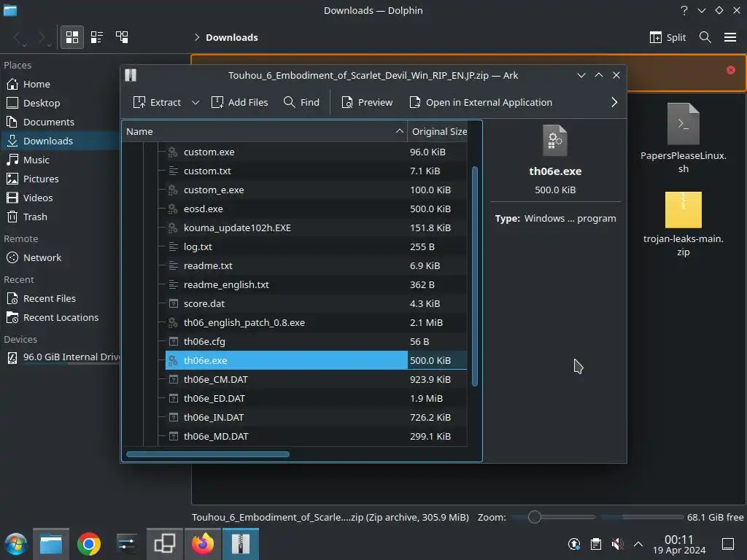The width and height of the screenshot is (747, 560).
Task: Select PapersPleaseLinux.sh file in Dolphin
Action: point(683,139)
